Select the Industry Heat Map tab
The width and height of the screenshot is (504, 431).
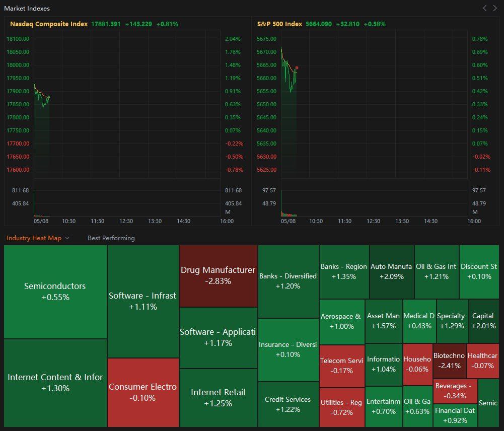pos(34,238)
